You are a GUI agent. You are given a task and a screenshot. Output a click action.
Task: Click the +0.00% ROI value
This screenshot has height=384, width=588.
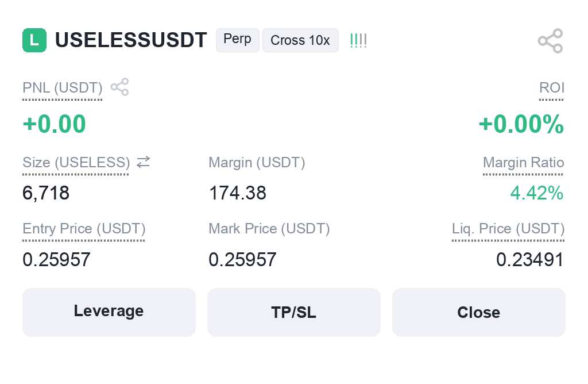click(521, 124)
